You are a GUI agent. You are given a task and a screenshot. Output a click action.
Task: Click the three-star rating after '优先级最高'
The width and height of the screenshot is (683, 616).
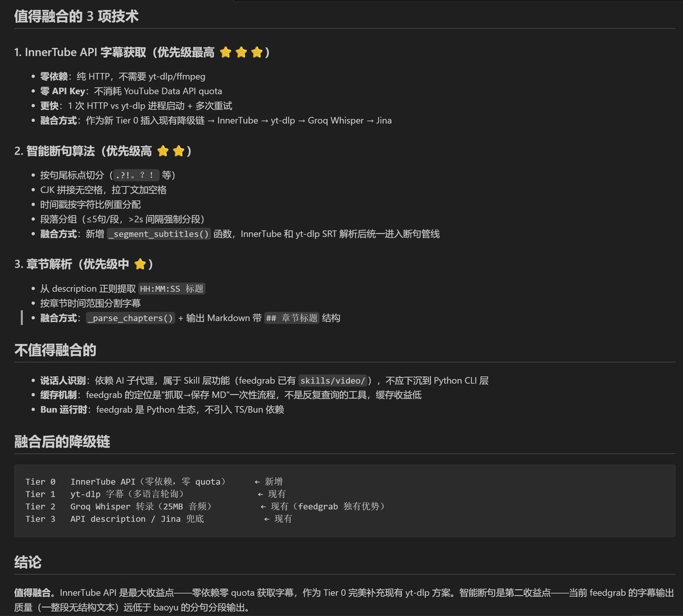241,52
